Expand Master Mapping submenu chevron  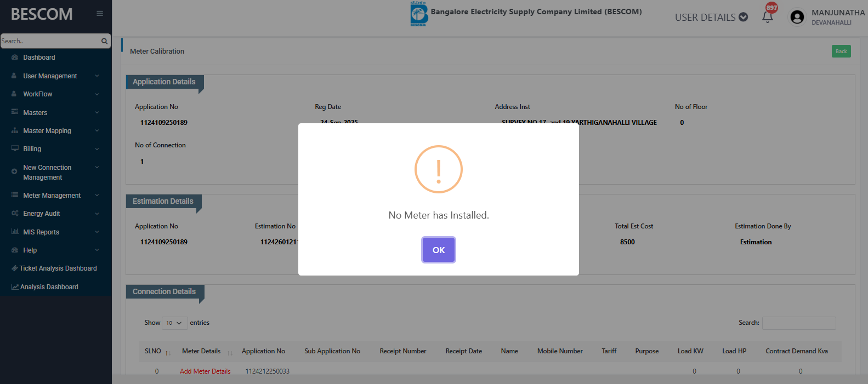[97, 130]
